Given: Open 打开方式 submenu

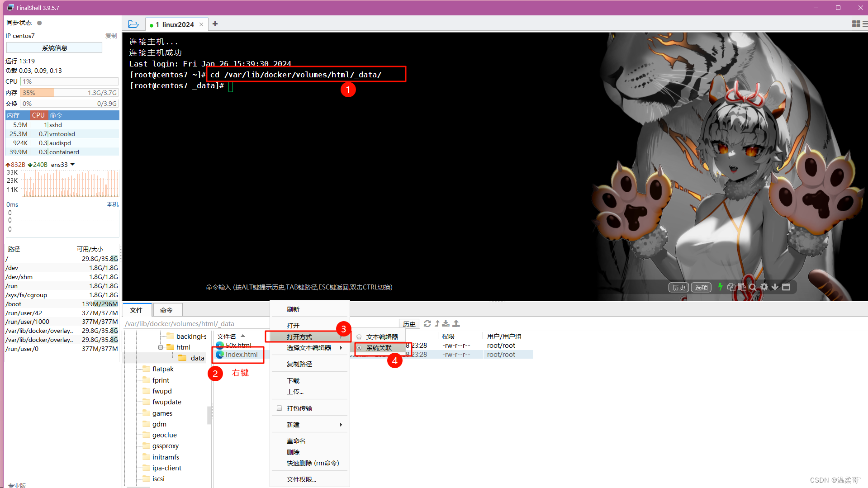Looking at the screenshot, I should pos(310,337).
